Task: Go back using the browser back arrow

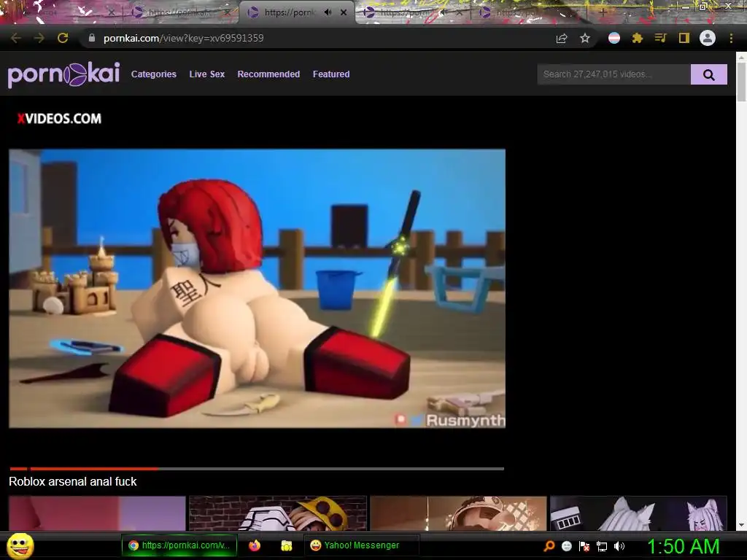Action: (x=16, y=38)
